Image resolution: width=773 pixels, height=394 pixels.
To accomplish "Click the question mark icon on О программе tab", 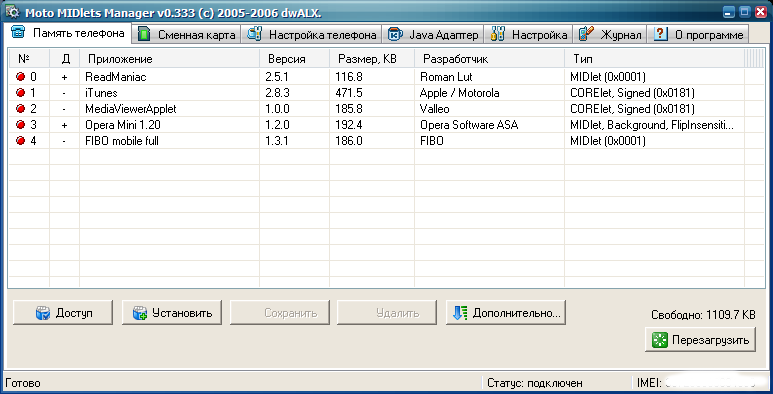I will pyautogui.click(x=661, y=35).
